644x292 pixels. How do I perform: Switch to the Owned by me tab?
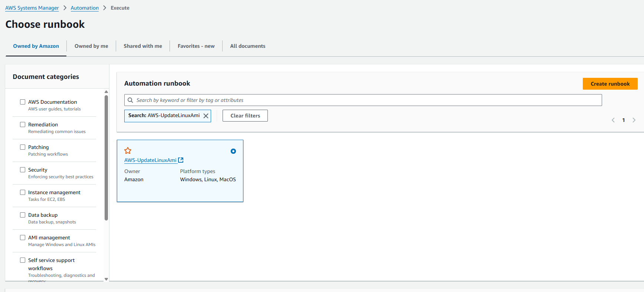[x=91, y=46]
